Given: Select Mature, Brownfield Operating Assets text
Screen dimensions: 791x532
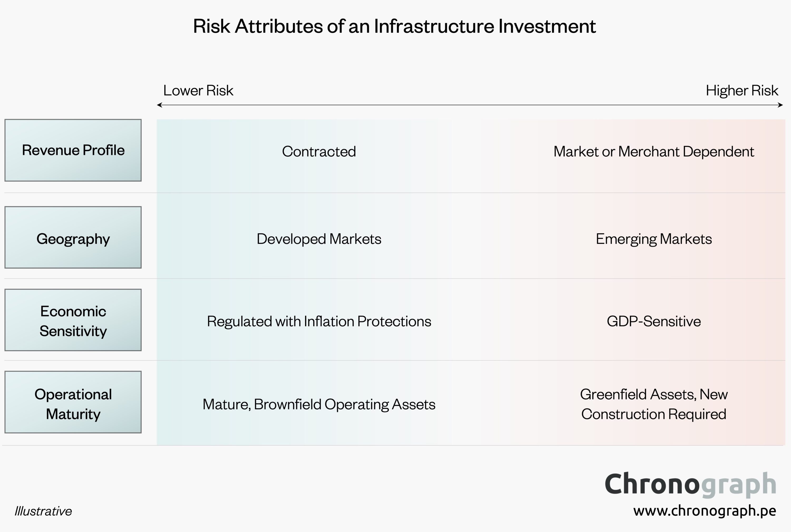Looking at the screenshot, I should pos(319,404).
